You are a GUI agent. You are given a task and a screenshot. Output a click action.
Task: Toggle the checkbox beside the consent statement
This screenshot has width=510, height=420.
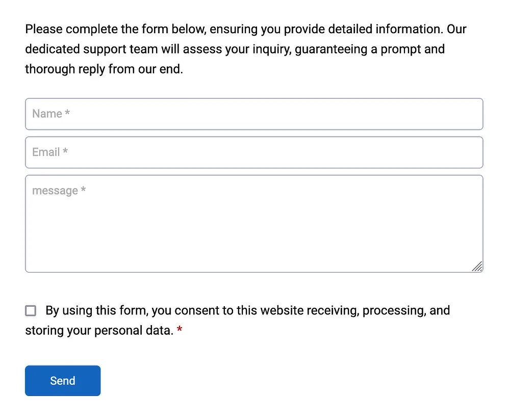(x=31, y=310)
